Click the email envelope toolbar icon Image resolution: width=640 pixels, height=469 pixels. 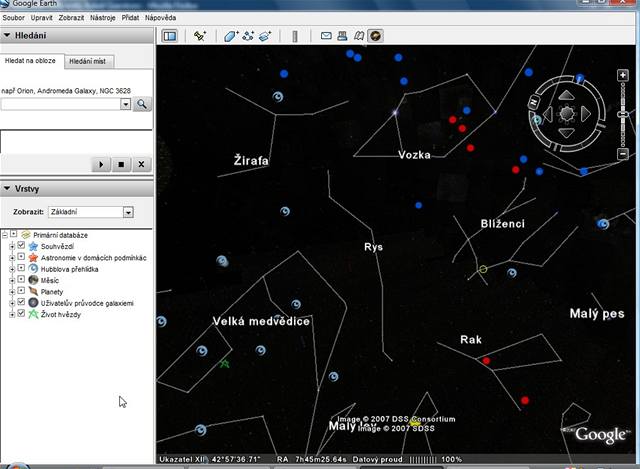326,36
